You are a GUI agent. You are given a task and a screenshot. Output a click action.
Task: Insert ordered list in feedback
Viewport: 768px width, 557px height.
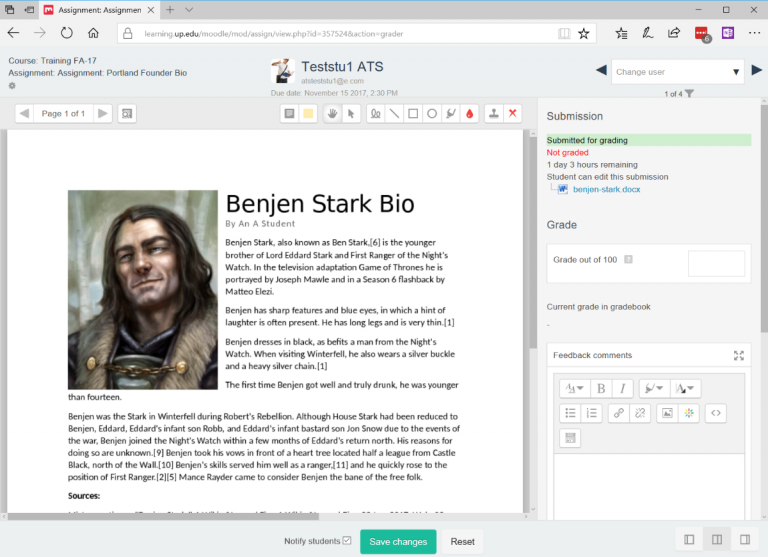(592, 413)
